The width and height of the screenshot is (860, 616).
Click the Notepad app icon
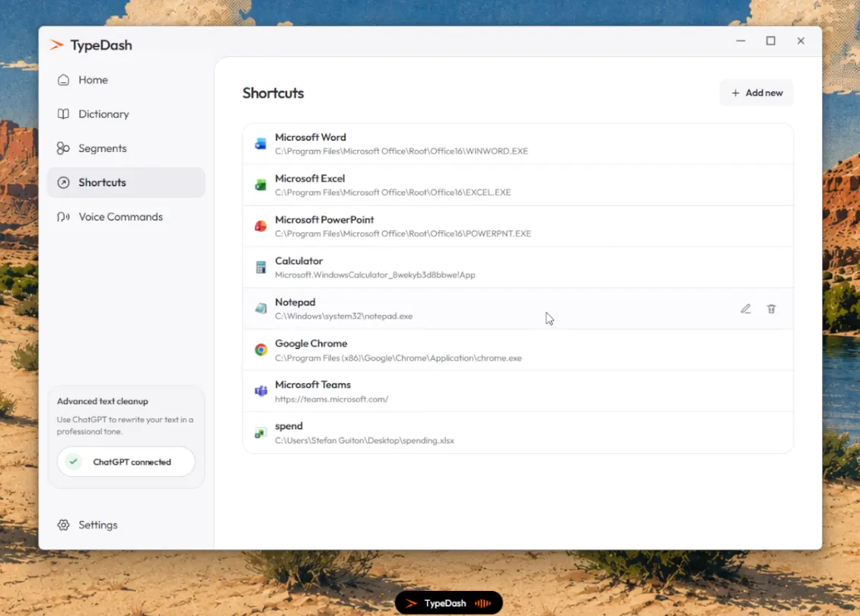point(260,309)
